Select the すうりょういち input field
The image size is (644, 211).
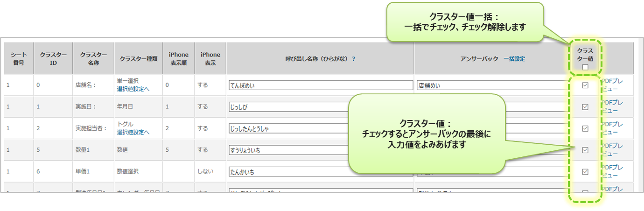[288, 150]
